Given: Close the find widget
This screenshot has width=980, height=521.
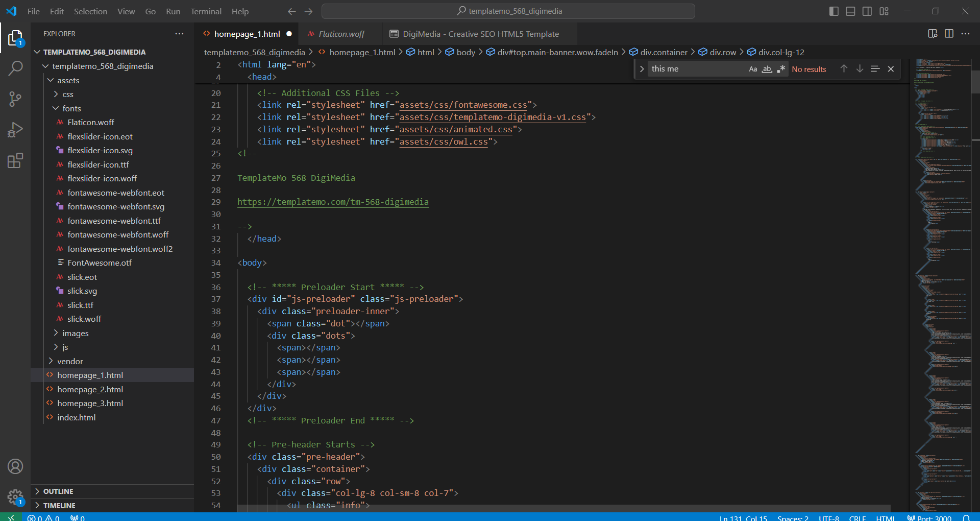Looking at the screenshot, I should tap(891, 69).
